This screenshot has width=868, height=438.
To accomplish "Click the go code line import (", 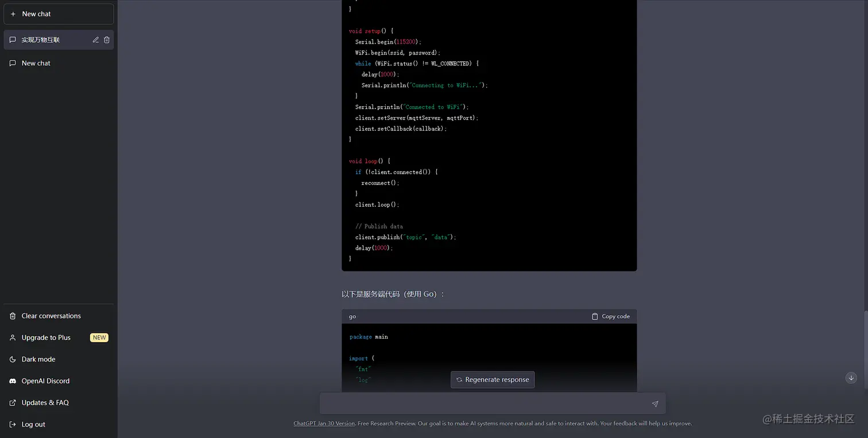I will click(x=362, y=359).
